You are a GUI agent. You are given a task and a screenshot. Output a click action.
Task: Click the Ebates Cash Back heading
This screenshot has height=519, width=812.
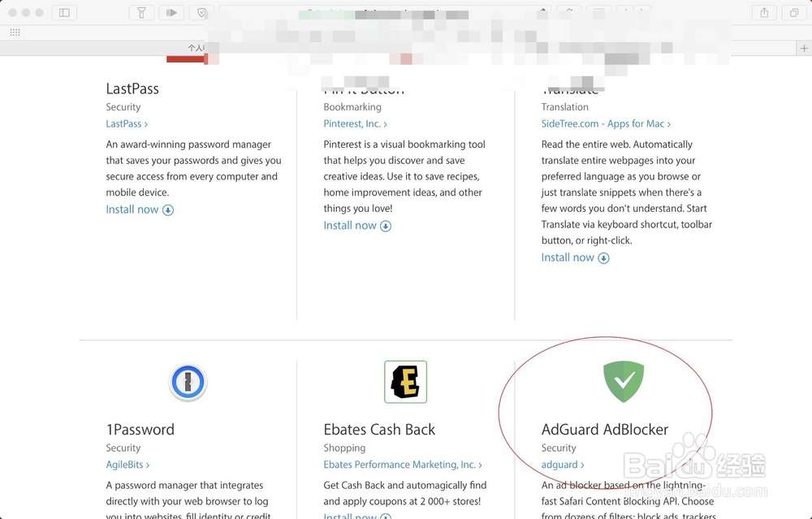379,430
